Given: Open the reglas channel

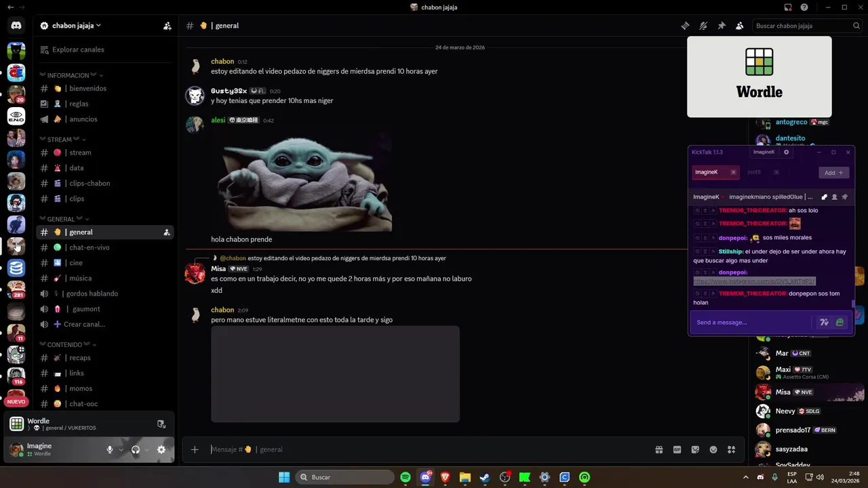Looking at the screenshot, I should [x=104, y=104].
